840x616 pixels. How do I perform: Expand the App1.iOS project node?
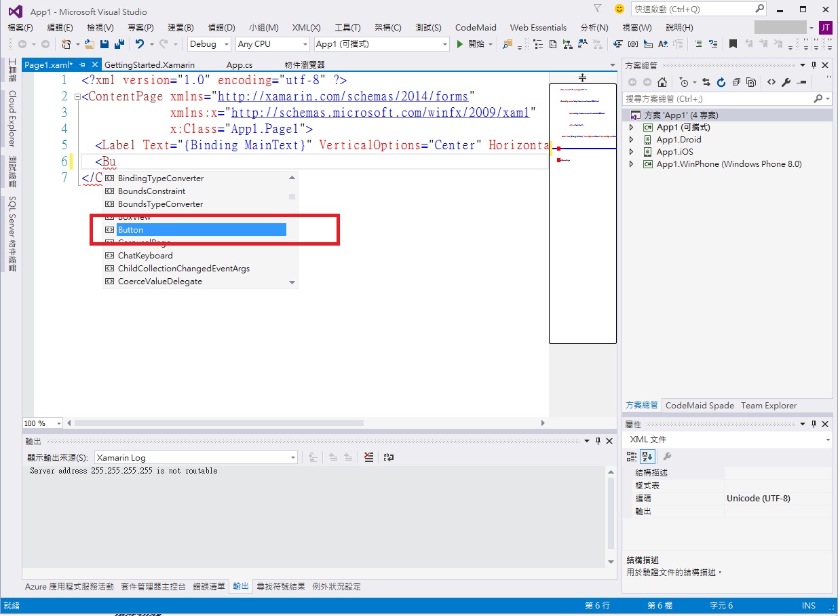[632, 152]
